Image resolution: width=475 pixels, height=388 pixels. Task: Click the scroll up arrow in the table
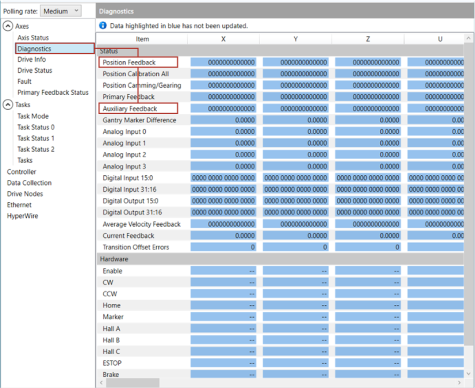[468, 39]
